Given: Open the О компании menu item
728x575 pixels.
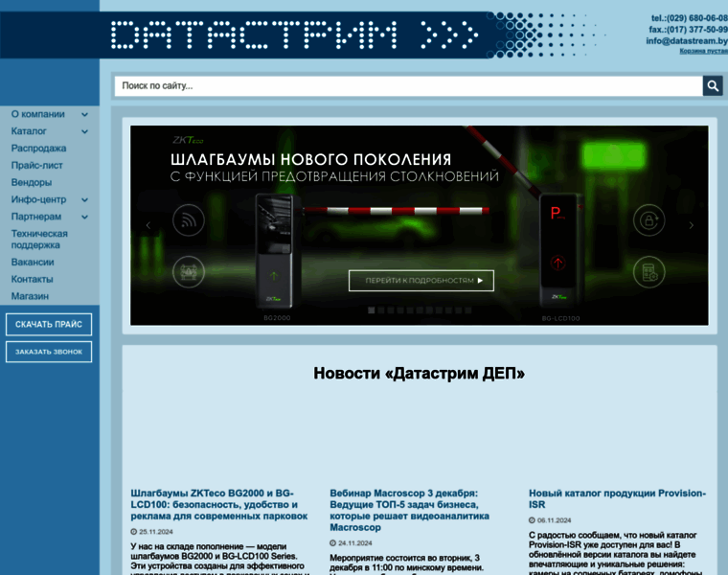Looking at the screenshot, I should tap(38, 114).
